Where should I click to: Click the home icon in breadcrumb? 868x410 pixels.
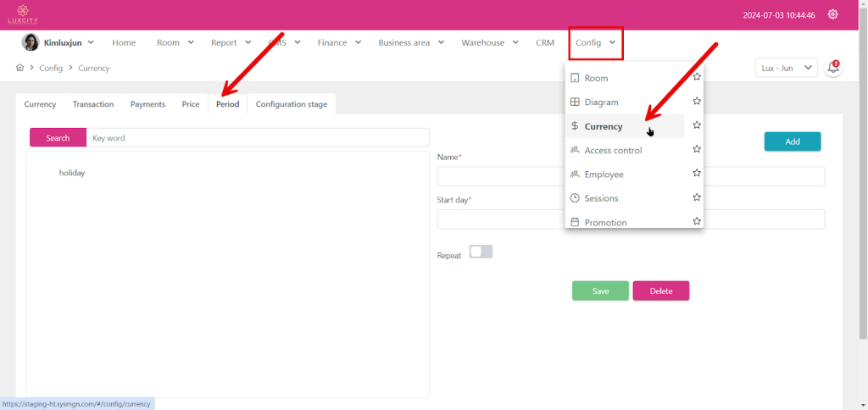(x=19, y=68)
